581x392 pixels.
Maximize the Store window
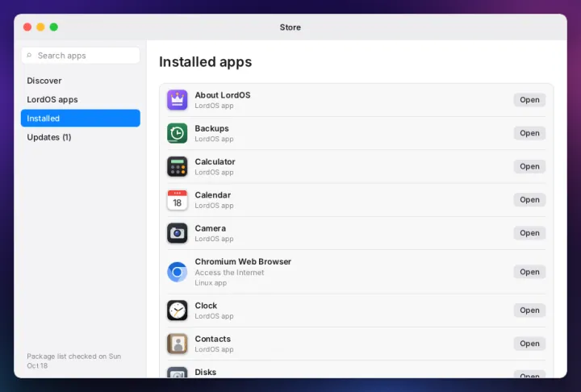click(54, 27)
